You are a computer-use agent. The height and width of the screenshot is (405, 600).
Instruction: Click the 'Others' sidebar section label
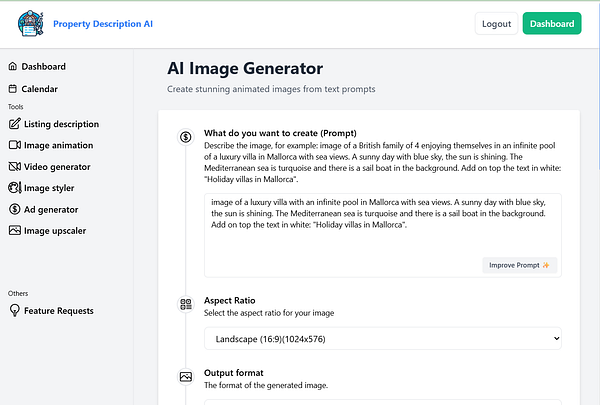coord(18,294)
